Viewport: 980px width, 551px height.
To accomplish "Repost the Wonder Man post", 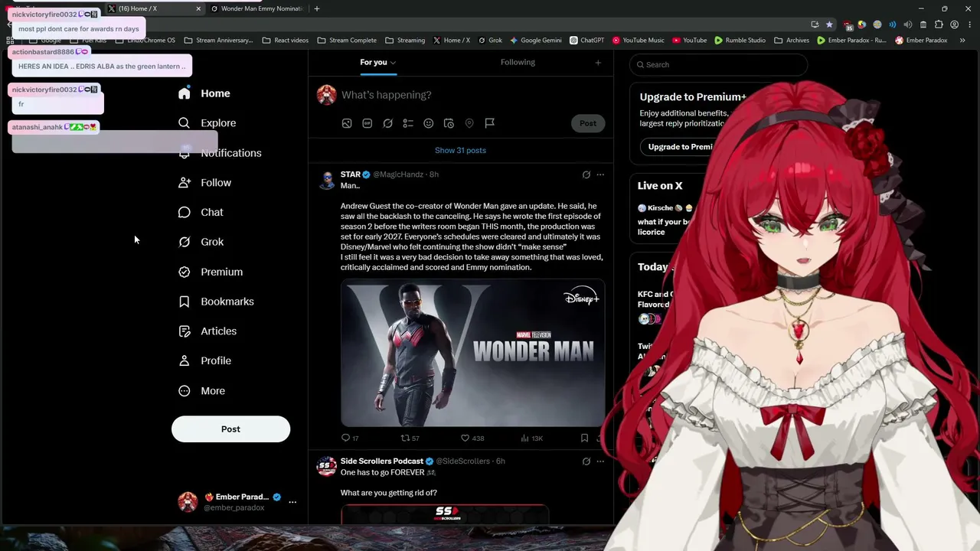I will coord(410,439).
